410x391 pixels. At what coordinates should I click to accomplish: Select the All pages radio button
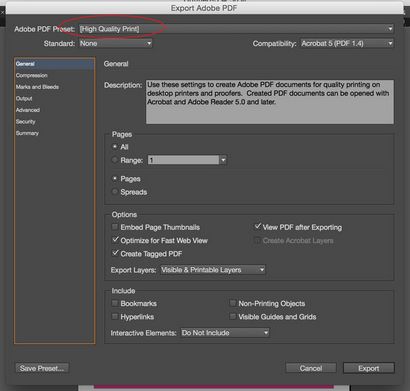pos(115,147)
